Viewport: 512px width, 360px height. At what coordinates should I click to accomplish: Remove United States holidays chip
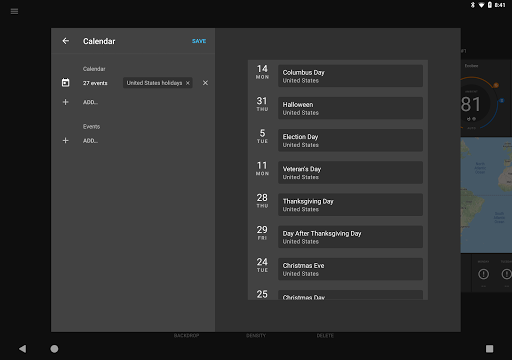click(188, 83)
